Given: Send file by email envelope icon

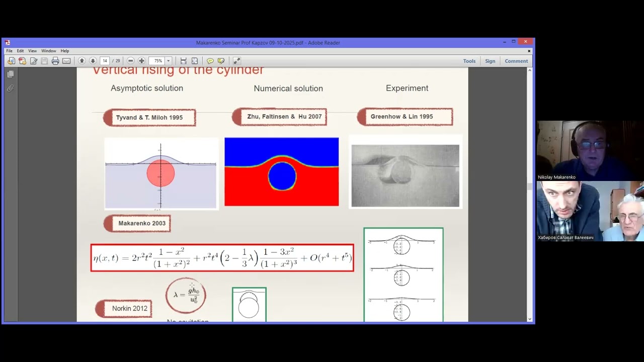Looking at the screenshot, I should pyautogui.click(x=66, y=61).
